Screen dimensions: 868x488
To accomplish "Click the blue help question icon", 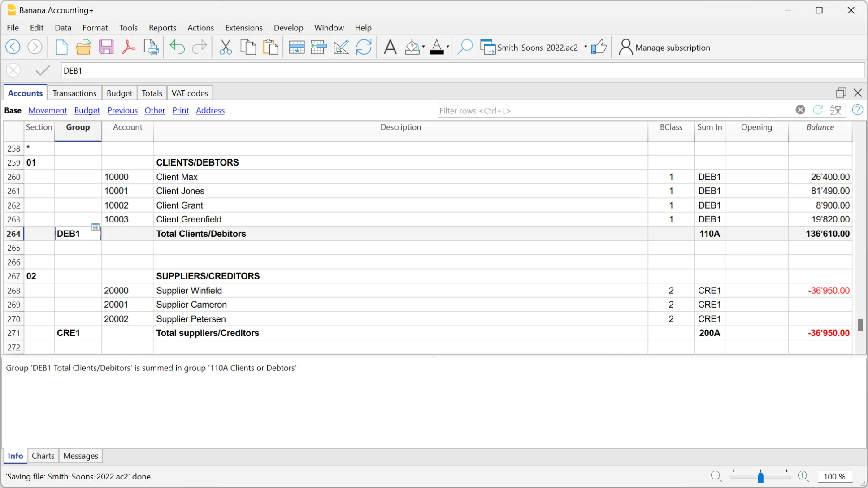I will pyautogui.click(x=857, y=110).
